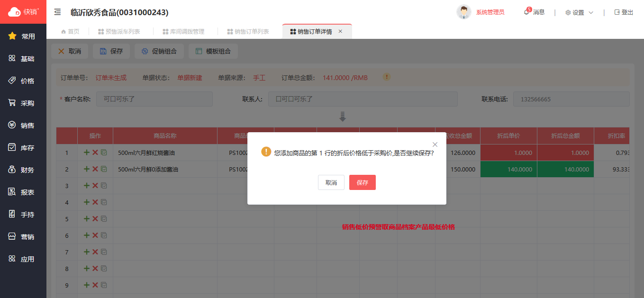Close the warning dialog with X

(x=435, y=144)
